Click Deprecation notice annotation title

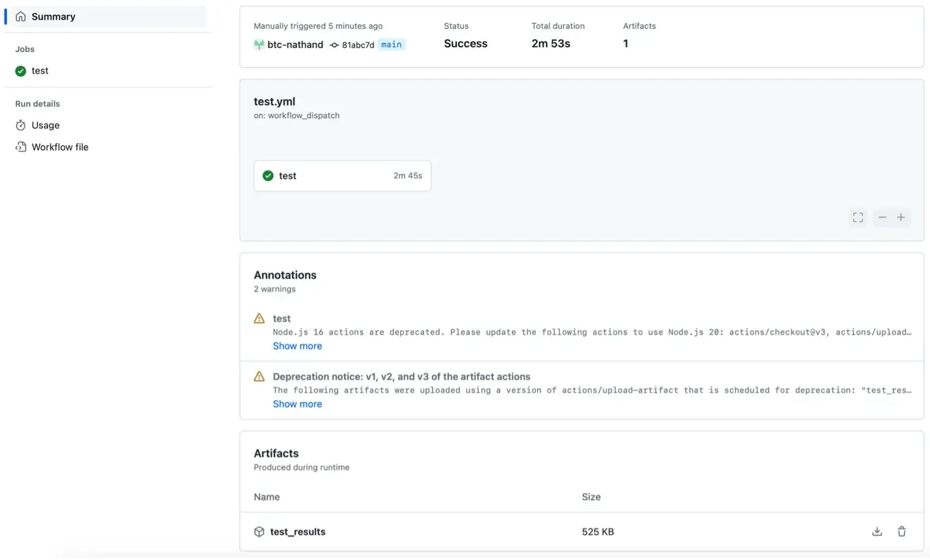(x=401, y=377)
